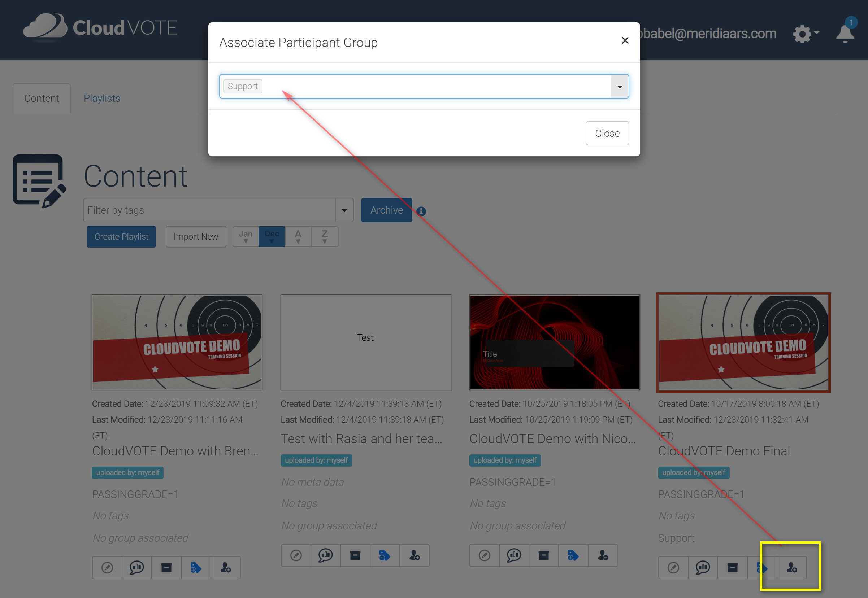Toggle the Dec descending date sort
Screen dimensions: 868x598
pyautogui.click(x=272, y=236)
